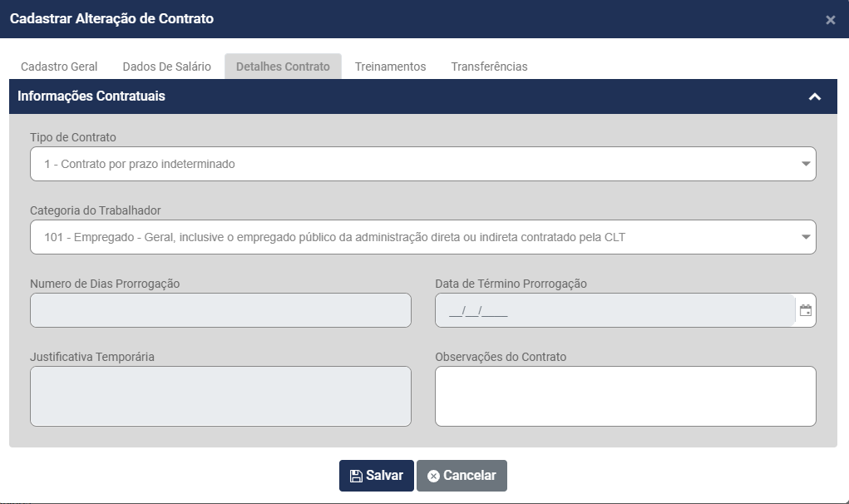
Task: Open the Dados De Salário tab
Action: tap(167, 67)
